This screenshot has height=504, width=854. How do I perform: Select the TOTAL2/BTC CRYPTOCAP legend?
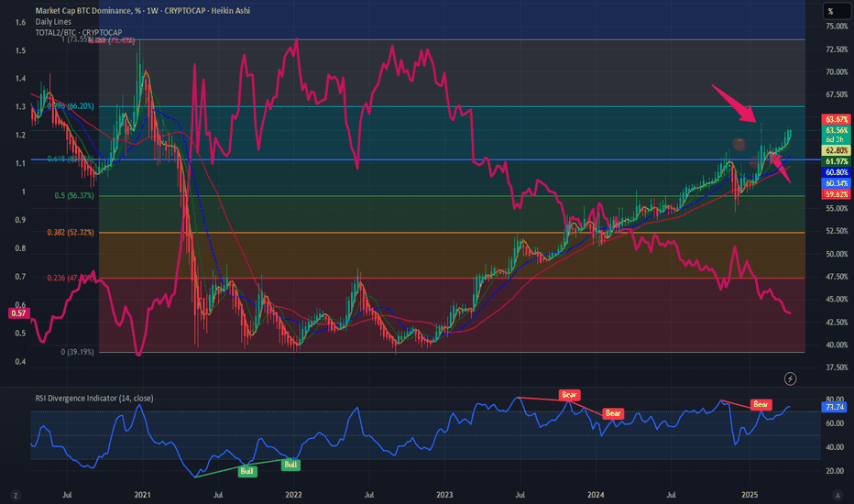79,33
